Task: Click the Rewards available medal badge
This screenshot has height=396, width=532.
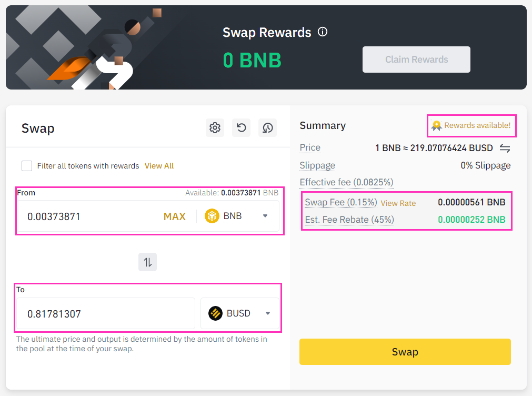Action: (436, 125)
